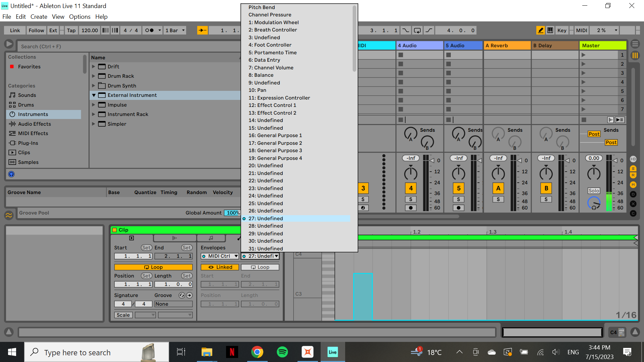Toggle the MIDI map mode switch
Screen dimensions: 644x362
581,30
